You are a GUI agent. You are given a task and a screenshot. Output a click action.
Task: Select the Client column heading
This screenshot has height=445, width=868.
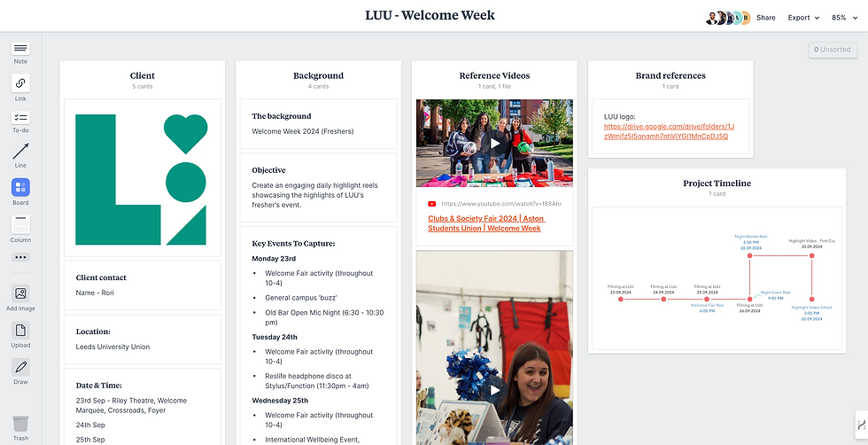pyautogui.click(x=143, y=76)
